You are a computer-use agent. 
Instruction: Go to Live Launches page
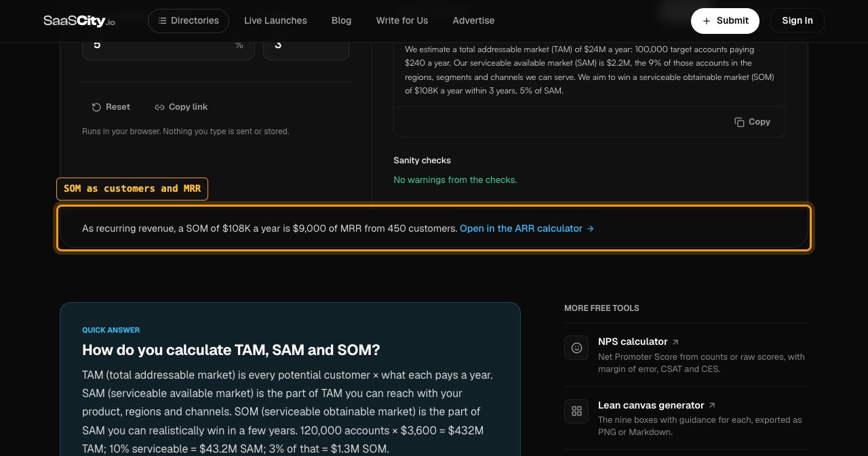275,21
